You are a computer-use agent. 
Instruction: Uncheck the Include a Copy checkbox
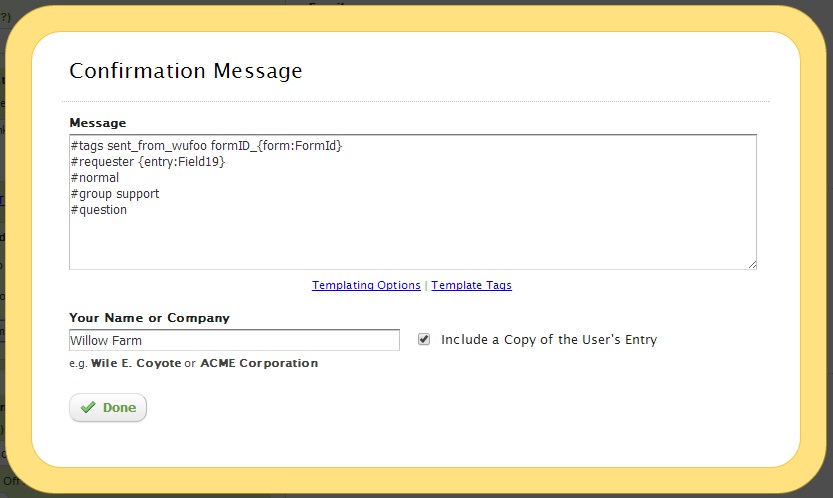[424, 339]
